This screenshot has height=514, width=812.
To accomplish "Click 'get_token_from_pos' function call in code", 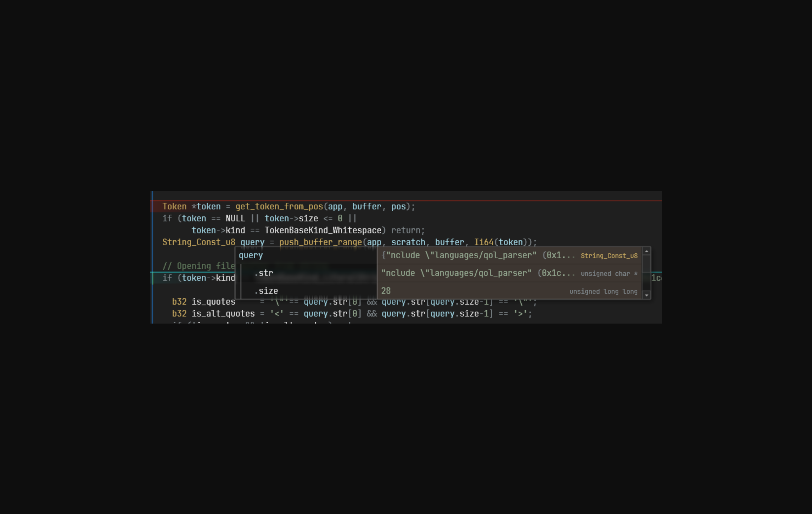I will click(279, 207).
